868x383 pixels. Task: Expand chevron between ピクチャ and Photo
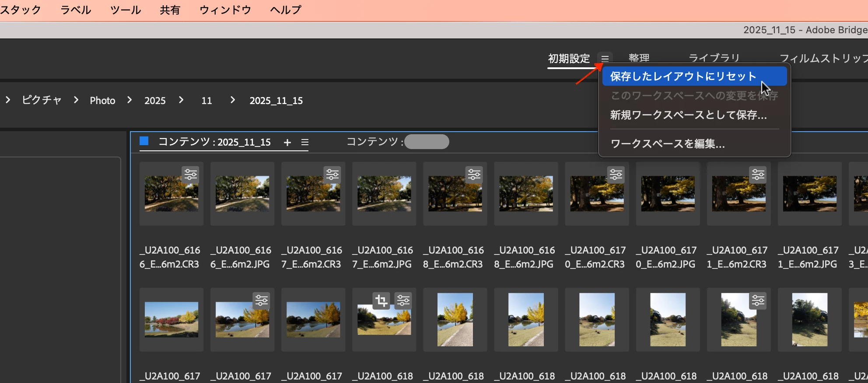point(76,100)
